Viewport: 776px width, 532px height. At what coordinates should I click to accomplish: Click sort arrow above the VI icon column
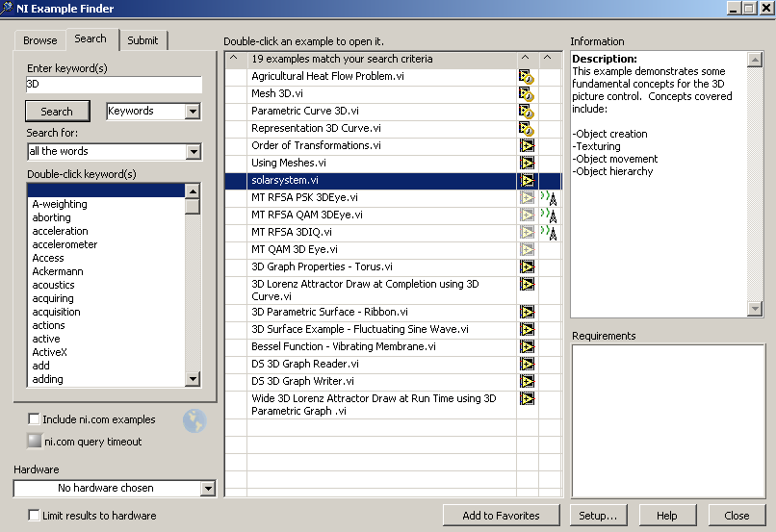coord(526,58)
